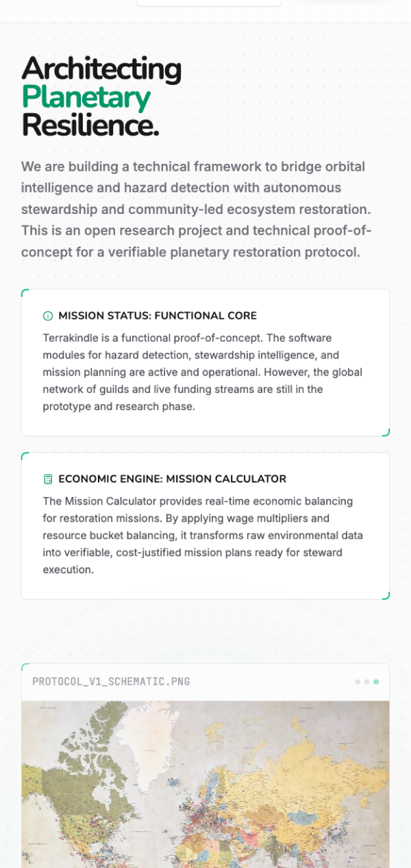
Task: Select the "Mission Status: Functional Core" heading
Action: pyautogui.click(x=158, y=316)
